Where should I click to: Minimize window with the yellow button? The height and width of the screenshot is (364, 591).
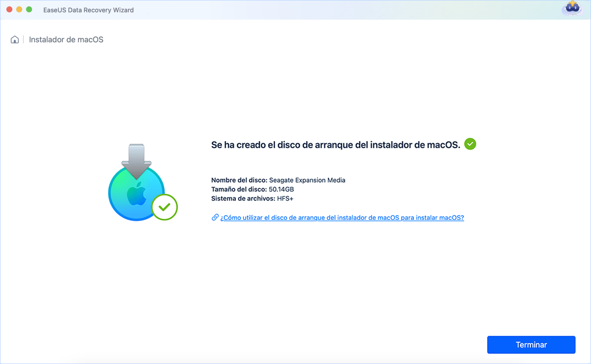19,9
